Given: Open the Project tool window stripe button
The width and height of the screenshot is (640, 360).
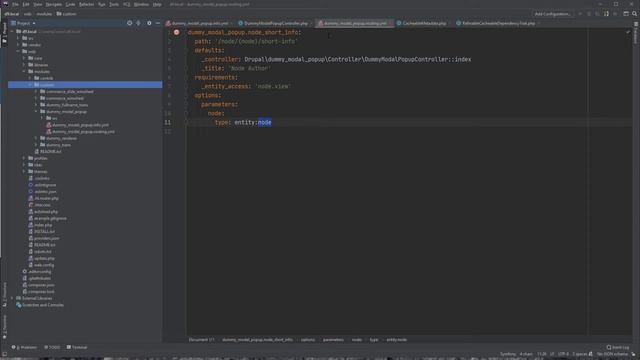Looking at the screenshot, I should (x=4, y=33).
